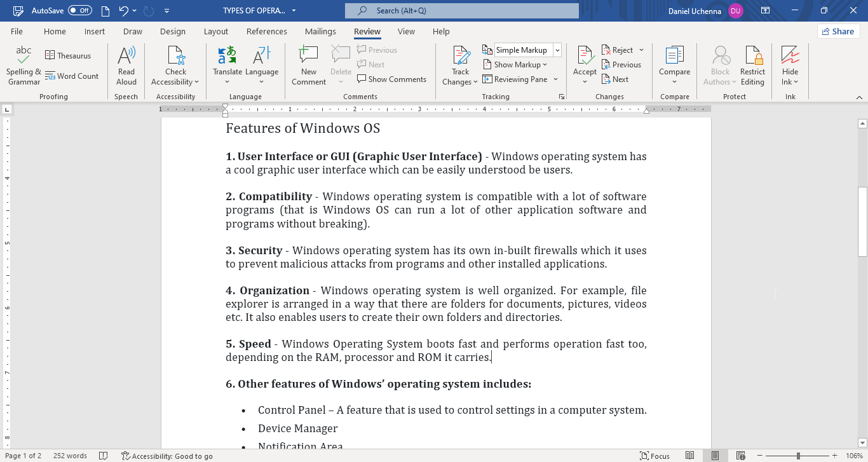Toggle the AutoSave switch
This screenshot has width=868, height=462.
tap(79, 11)
